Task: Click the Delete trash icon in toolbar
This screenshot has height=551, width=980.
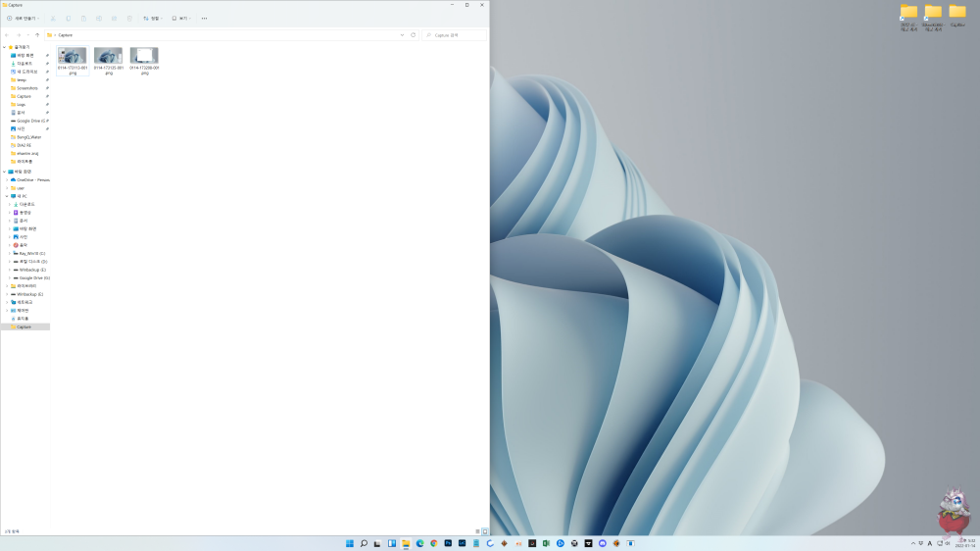Action: [x=129, y=18]
